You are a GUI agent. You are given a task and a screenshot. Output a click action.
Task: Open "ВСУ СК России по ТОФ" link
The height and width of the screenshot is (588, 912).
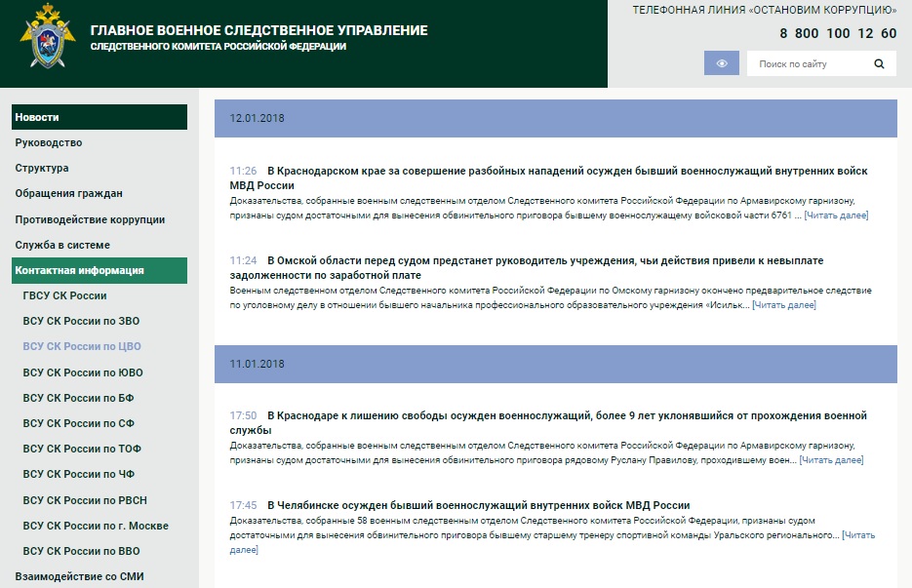tap(82, 449)
